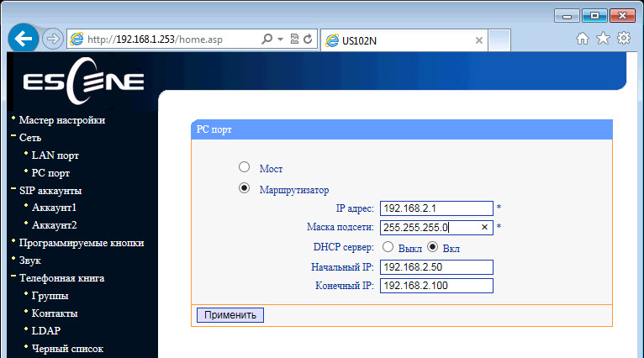Maximize the browser window
The height and width of the screenshot is (358, 644).
[x=594, y=16]
